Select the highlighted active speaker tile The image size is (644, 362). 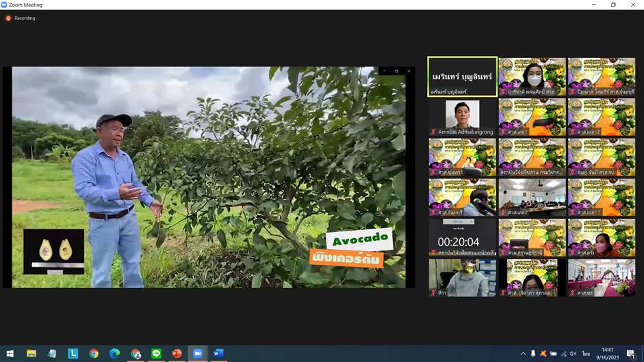[x=462, y=76]
